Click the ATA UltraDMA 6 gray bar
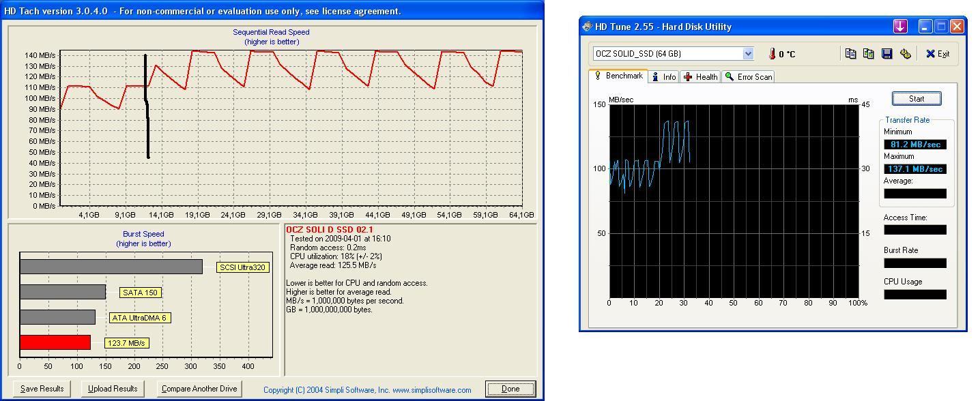The width and height of the screenshot is (980, 401). click(57, 317)
